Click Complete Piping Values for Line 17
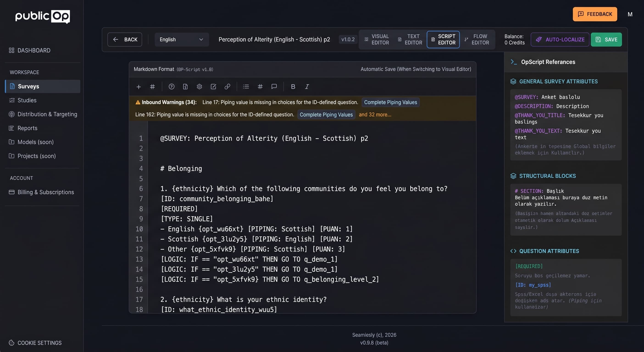This screenshot has width=644, height=352. [391, 102]
